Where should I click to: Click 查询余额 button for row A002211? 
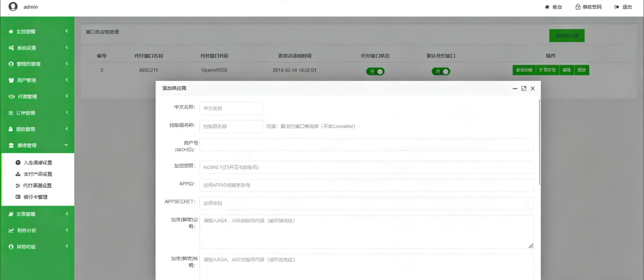coord(524,70)
